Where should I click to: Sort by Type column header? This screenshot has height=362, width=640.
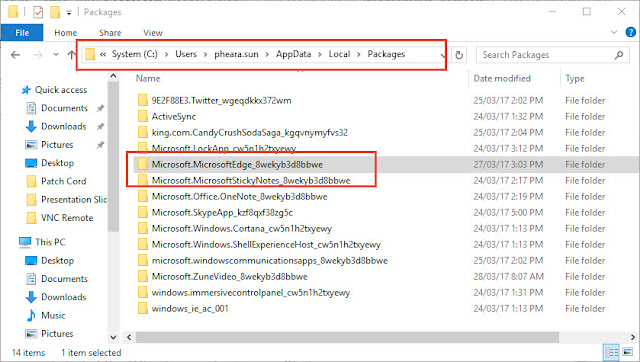click(x=575, y=79)
